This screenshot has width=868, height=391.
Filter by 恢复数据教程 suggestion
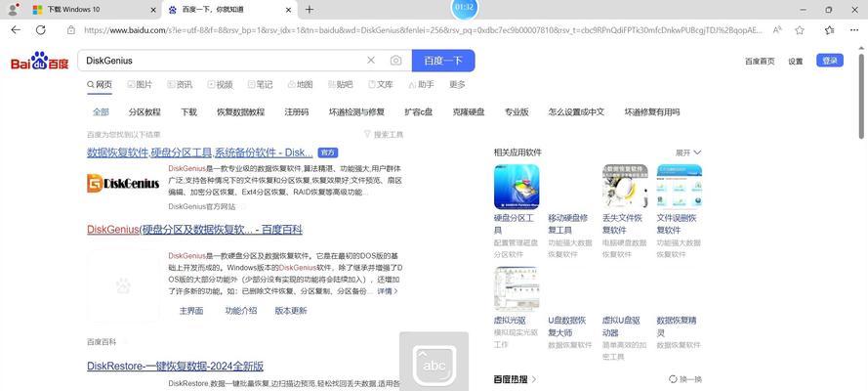click(241, 111)
